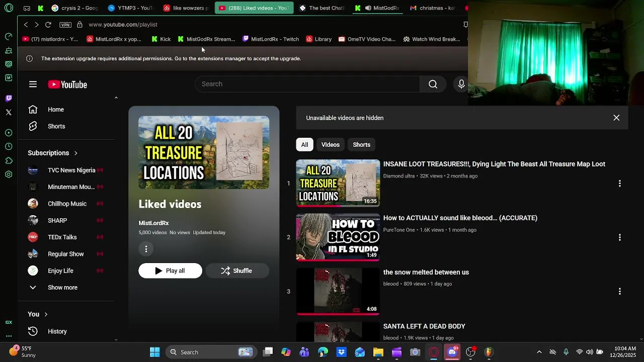Viewport: 644px width, 362px height.
Task: Open extensions cube in Opera sidebar
Action: (x=9, y=160)
